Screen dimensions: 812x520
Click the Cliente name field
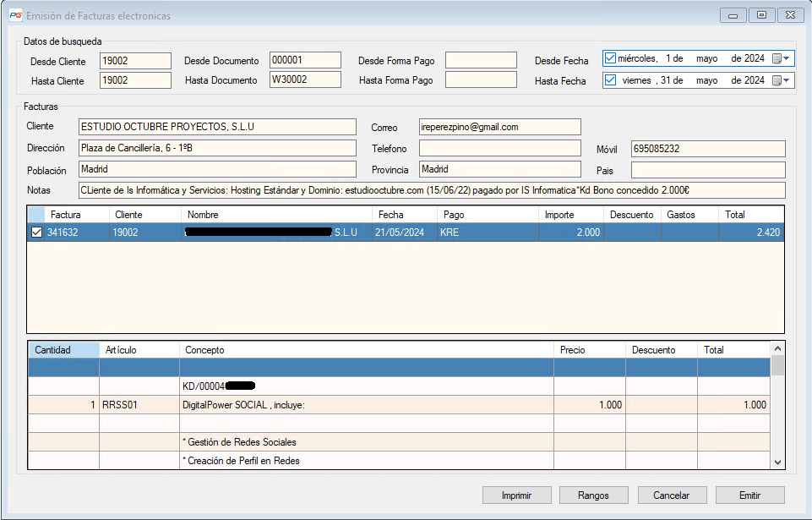[x=217, y=127]
